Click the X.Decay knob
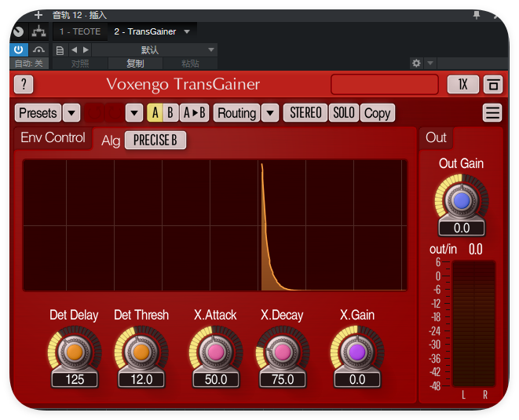The image size is (519, 420). 283,352
